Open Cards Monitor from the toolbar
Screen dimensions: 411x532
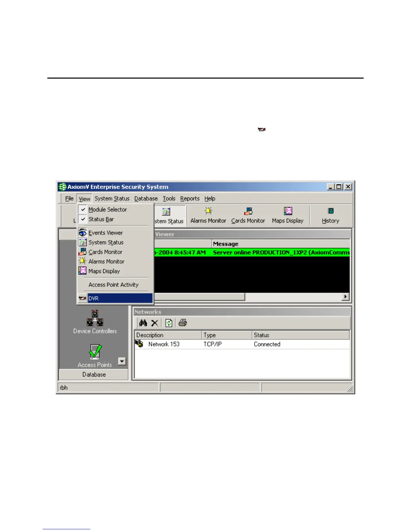(x=248, y=216)
